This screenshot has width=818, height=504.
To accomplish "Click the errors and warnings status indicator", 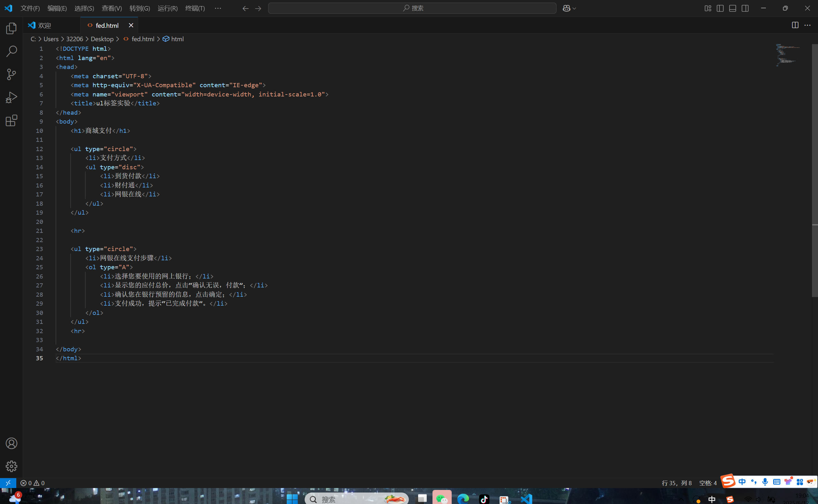I will coord(32,483).
